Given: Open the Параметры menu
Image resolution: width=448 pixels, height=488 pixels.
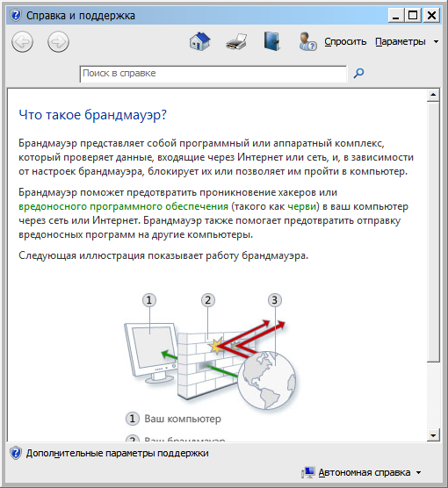Looking at the screenshot, I should pos(407,41).
